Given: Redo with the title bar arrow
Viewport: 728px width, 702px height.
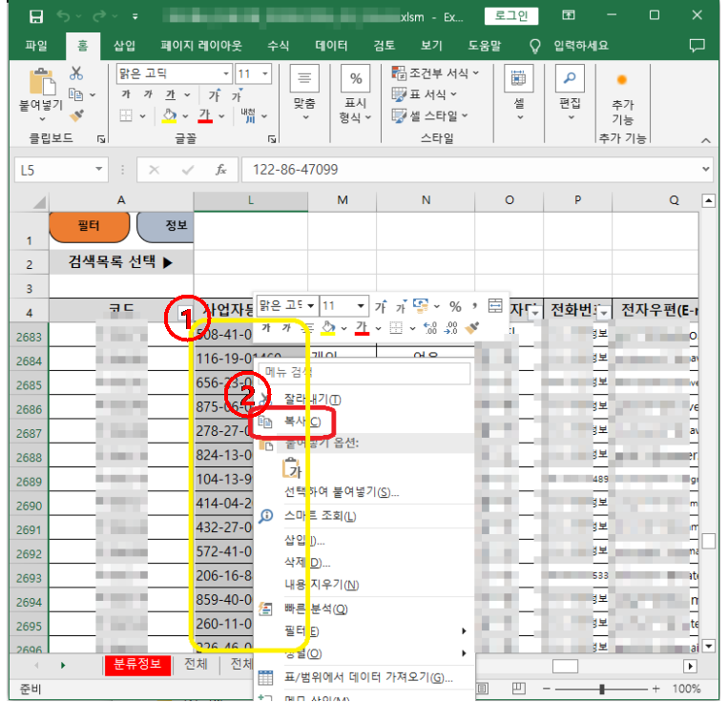Looking at the screenshot, I should click(99, 17).
